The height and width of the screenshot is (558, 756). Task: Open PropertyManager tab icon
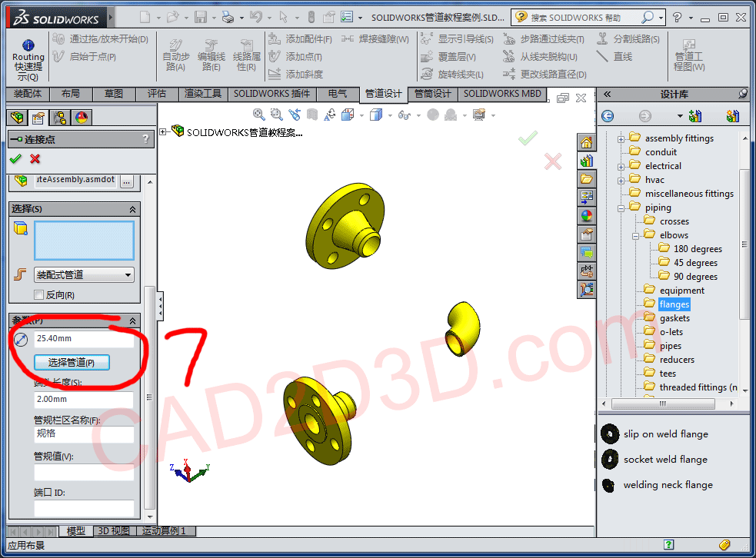(x=38, y=118)
